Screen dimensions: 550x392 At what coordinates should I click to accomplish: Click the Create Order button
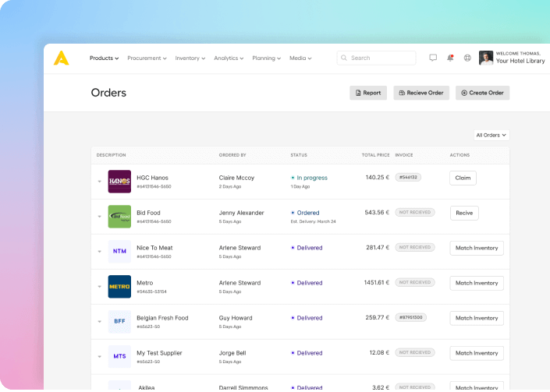click(483, 93)
